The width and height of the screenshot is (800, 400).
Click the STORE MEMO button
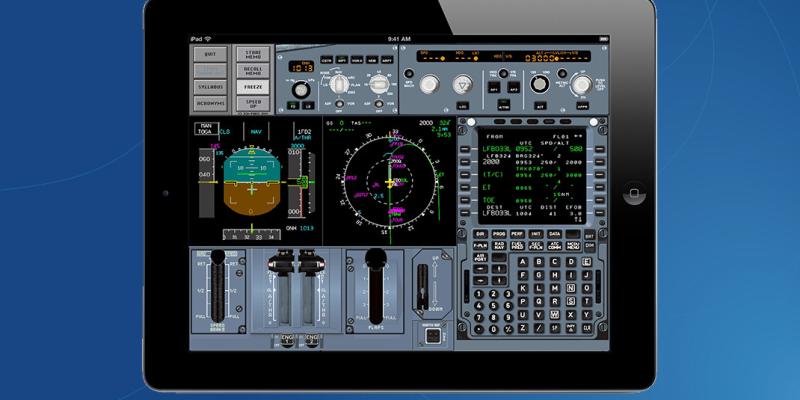pos(253,54)
